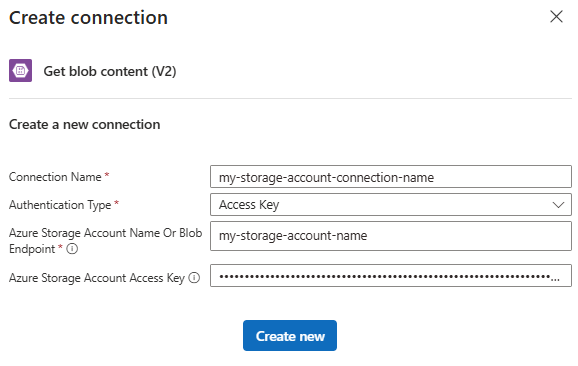The width and height of the screenshot is (578, 366).
Task: Click red asterisk next to Connection Name
Action: (x=107, y=175)
